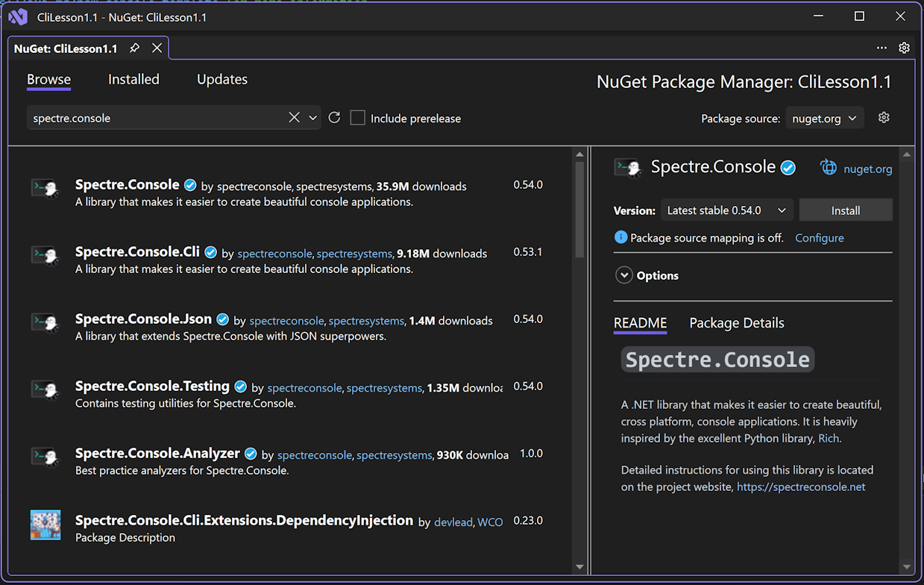Switch to the Installed tab
Screen dimensions: 924x585
coord(133,79)
